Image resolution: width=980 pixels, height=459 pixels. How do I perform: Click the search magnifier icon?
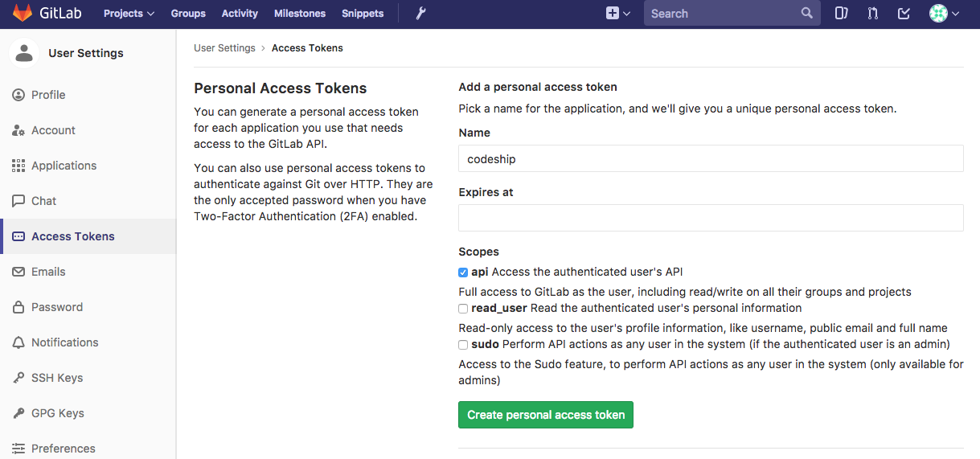tap(807, 14)
